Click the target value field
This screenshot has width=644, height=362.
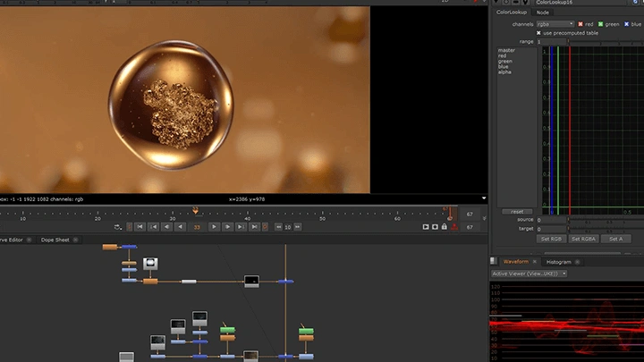[551, 229]
